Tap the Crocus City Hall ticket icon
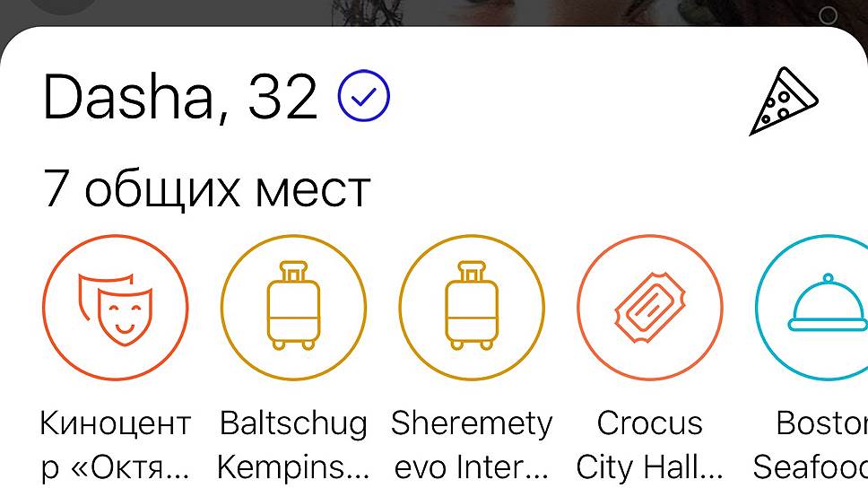Image resolution: width=868 pixels, height=488 pixels. (650, 308)
